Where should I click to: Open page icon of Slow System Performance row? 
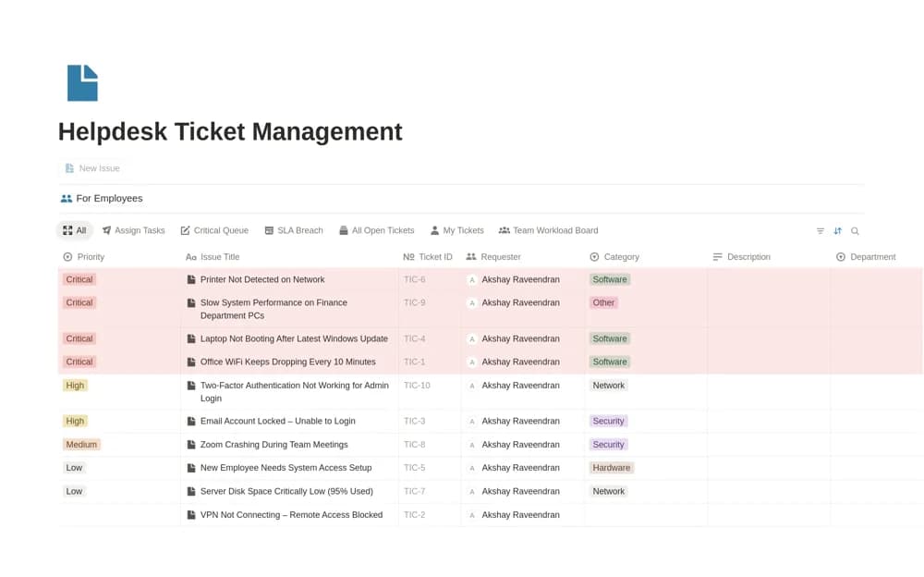(191, 303)
